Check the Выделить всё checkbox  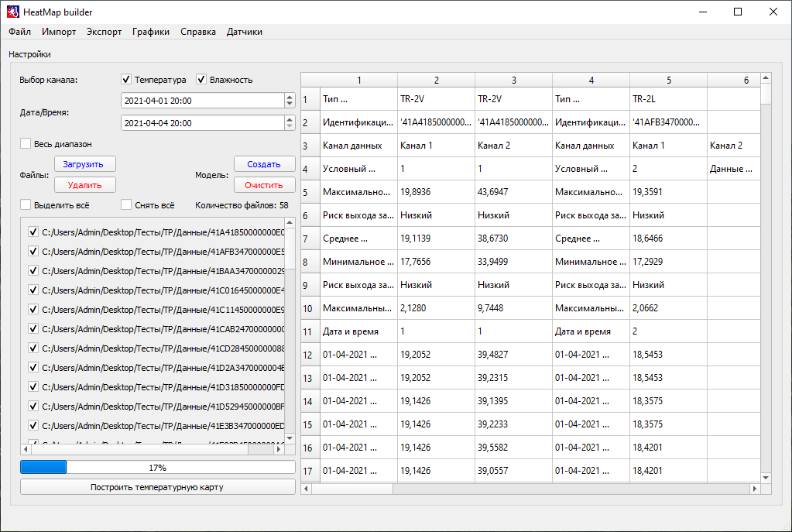pyautogui.click(x=26, y=205)
